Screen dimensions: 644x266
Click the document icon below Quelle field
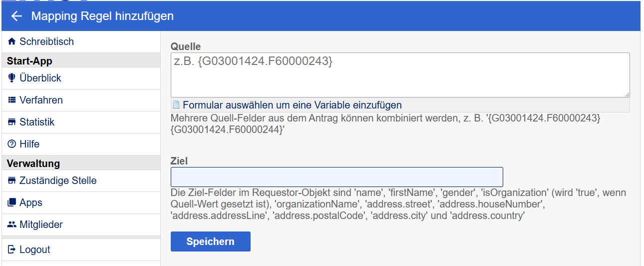click(x=176, y=105)
